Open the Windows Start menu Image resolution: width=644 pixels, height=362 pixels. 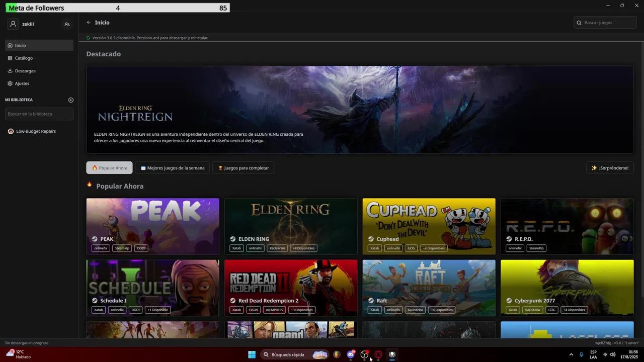click(x=252, y=354)
